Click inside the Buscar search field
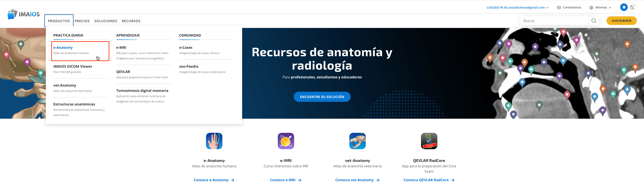Screen dimensions: 644x188 (554, 21)
